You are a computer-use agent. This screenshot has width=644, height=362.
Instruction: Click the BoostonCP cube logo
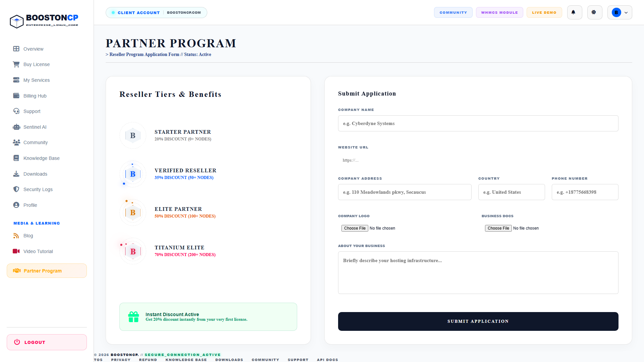point(16,21)
